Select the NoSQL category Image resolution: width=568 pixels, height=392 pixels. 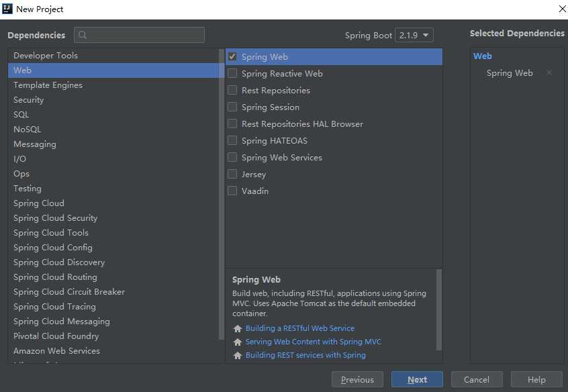pos(113,130)
